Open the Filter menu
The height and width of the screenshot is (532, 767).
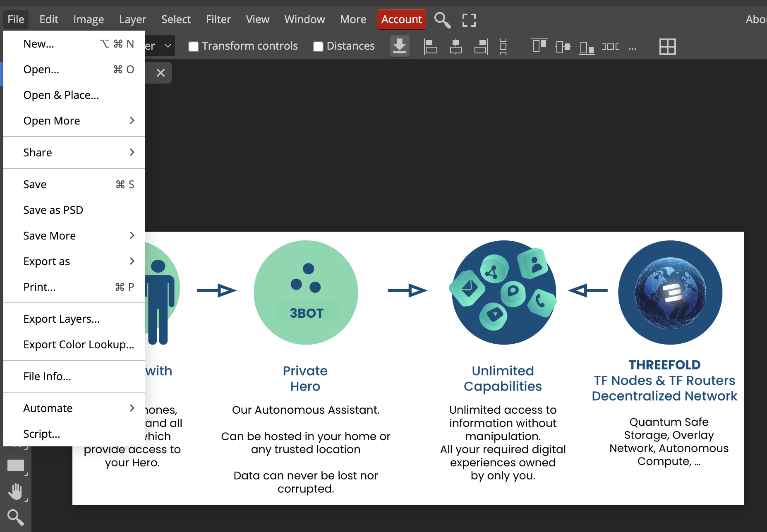(218, 19)
